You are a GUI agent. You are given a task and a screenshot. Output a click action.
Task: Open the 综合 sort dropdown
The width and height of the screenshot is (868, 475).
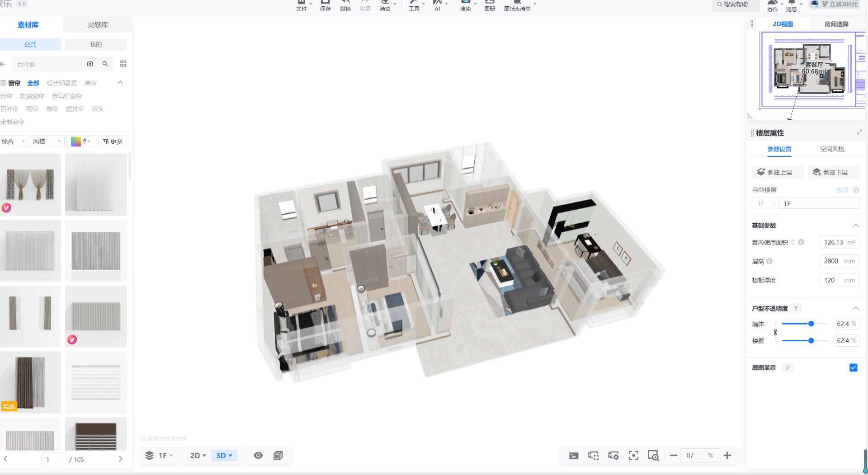14,141
